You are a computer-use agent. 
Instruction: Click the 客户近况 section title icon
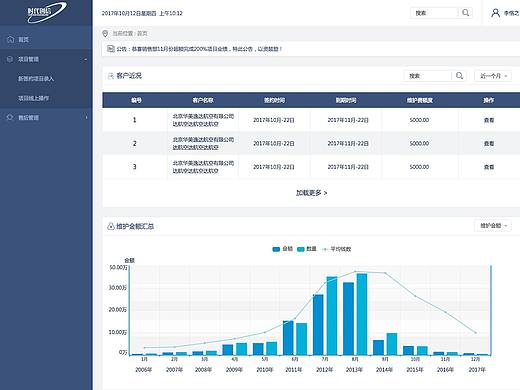tap(111, 76)
